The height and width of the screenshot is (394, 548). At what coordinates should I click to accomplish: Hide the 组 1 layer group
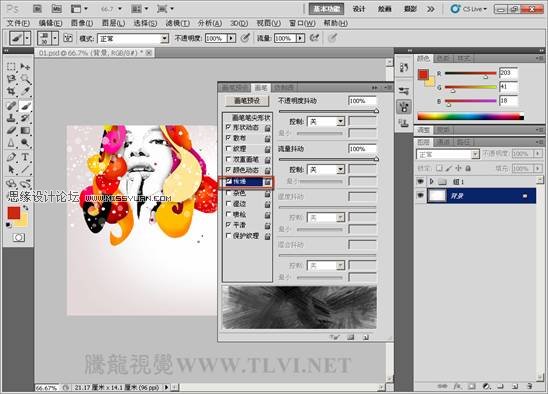tap(420, 181)
